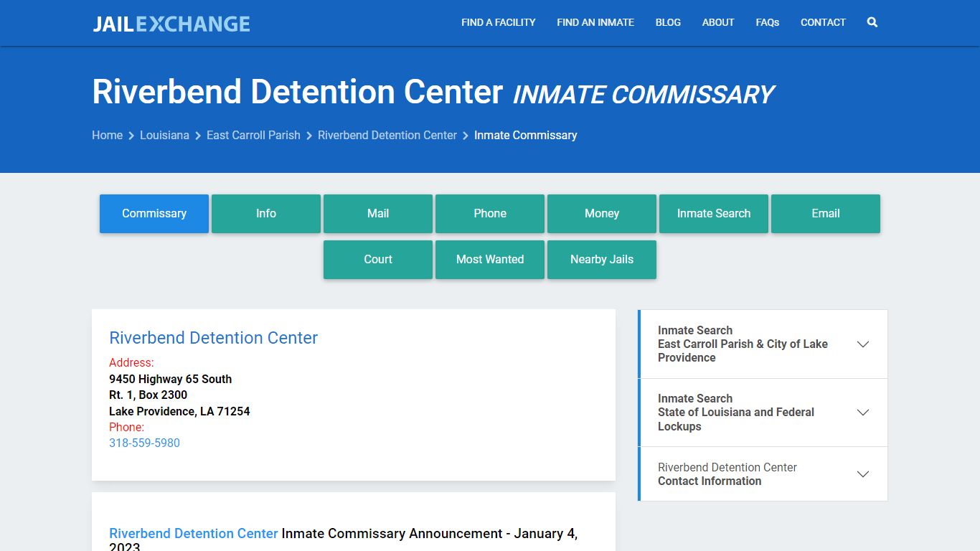Follow the Louisiana breadcrumb link
This screenshot has width=980, height=551.
coord(164,135)
